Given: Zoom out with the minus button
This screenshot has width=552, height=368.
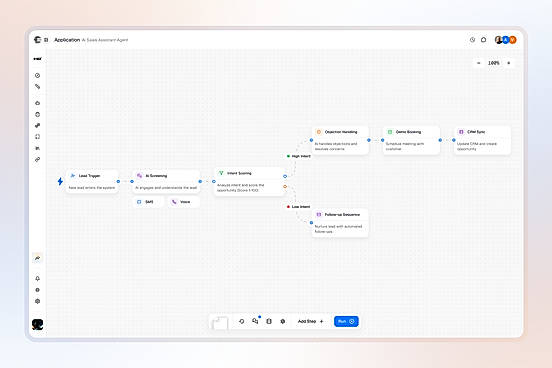Looking at the screenshot, I should [478, 63].
